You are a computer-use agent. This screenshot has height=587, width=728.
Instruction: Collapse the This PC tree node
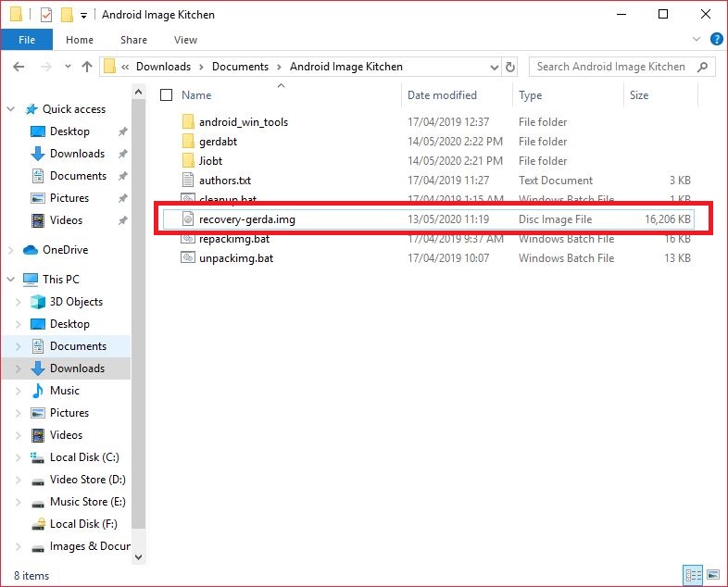coord(11,280)
